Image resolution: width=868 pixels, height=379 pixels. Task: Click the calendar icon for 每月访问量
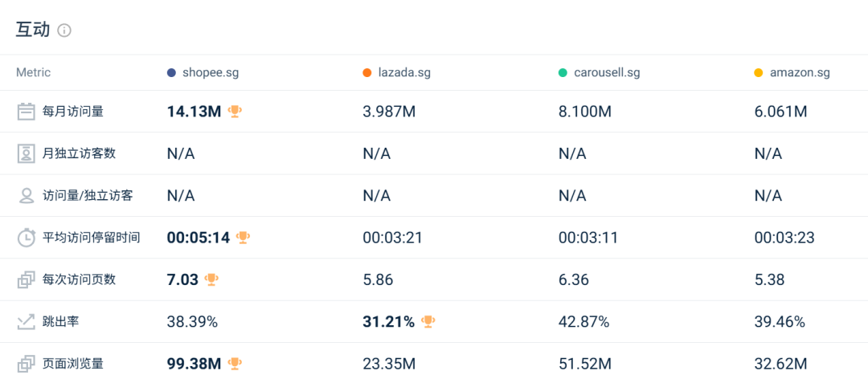coord(26,112)
